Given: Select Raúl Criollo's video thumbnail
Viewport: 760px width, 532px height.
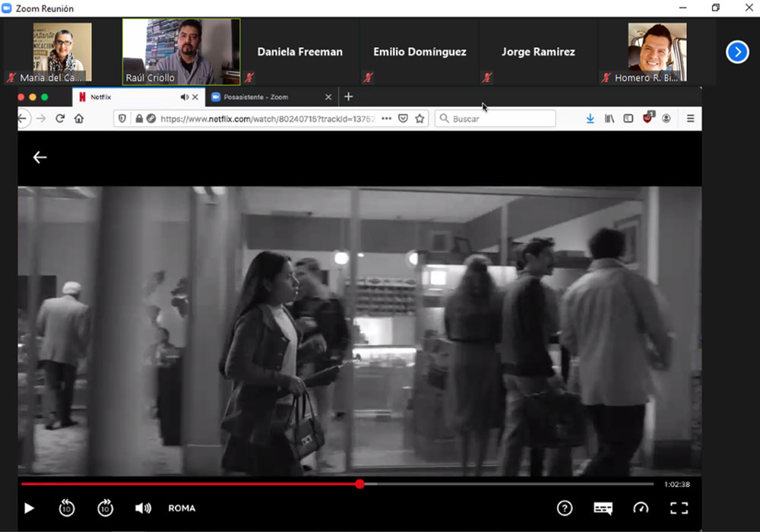Looking at the screenshot, I should 182,52.
